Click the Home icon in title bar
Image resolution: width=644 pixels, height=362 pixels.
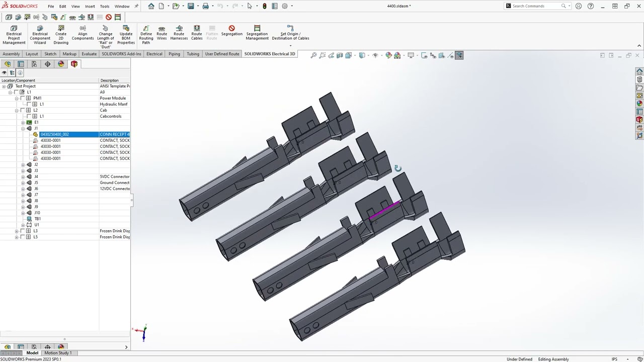pos(151,6)
